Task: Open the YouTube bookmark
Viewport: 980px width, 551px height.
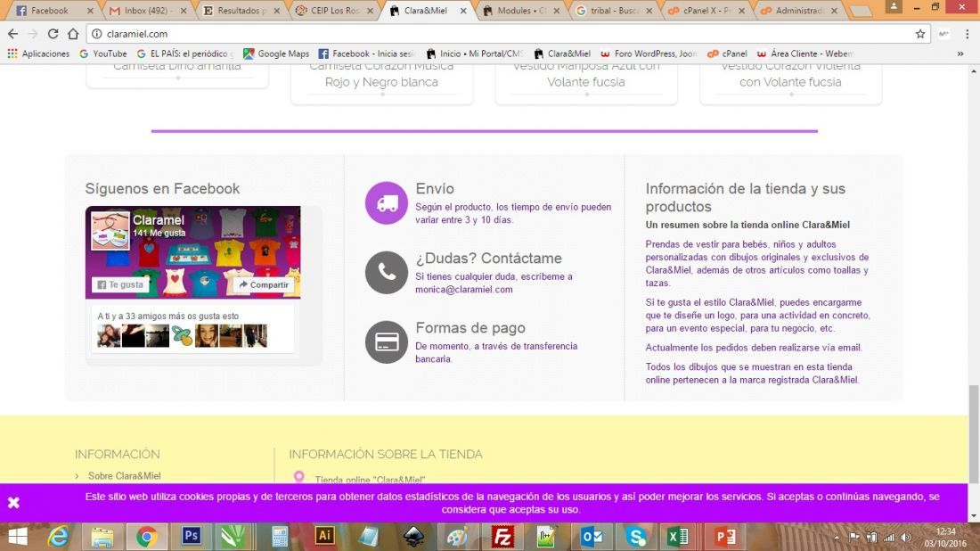Action: [x=103, y=53]
